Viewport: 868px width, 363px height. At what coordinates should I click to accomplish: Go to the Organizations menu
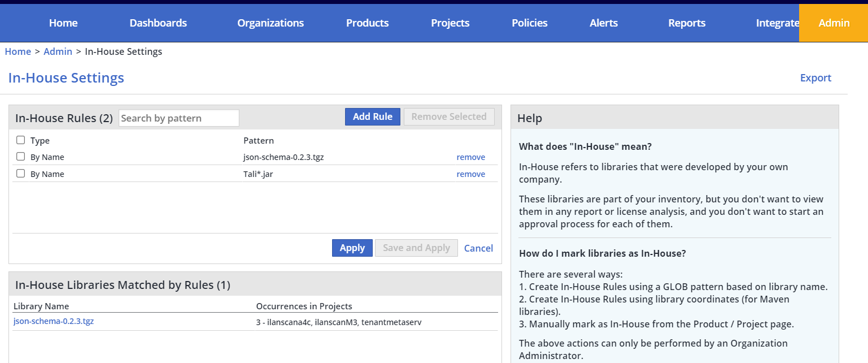[x=271, y=23]
